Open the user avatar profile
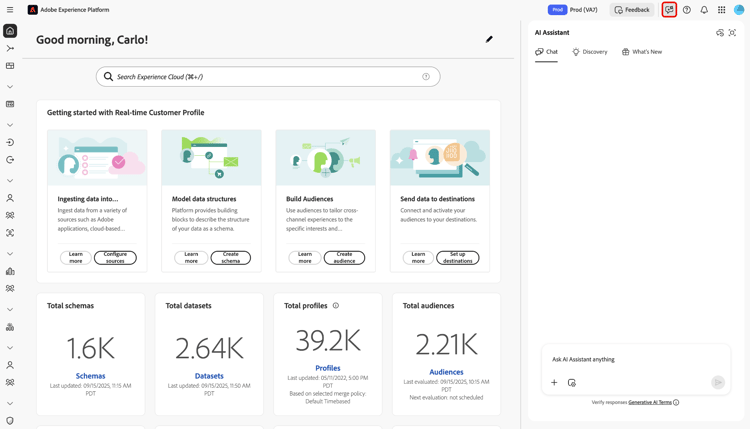750x429 pixels. pyautogui.click(x=739, y=10)
